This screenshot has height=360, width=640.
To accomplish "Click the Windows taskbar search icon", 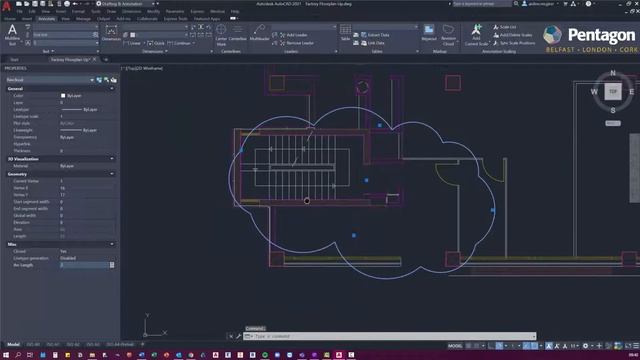I will click(18, 355).
